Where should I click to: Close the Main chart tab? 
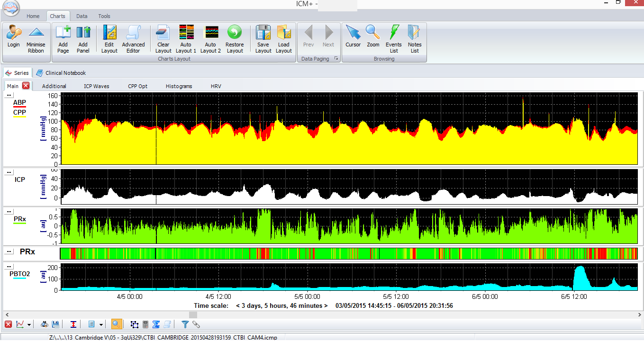(x=26, y=86)
